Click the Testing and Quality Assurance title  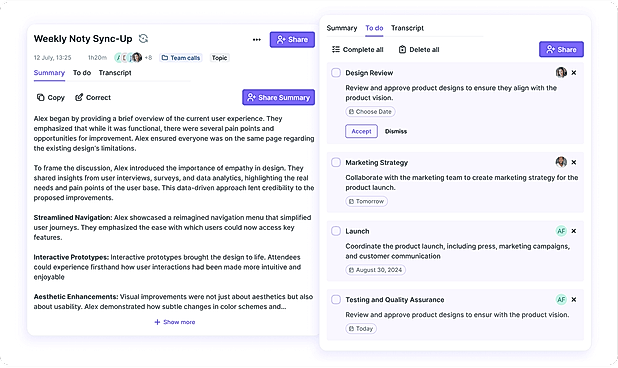(x=395, y=300)
